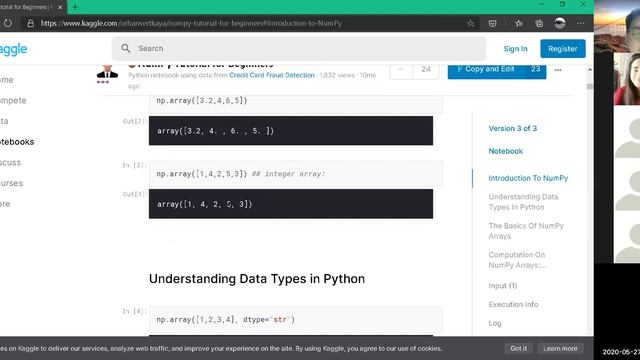This screenshot has height=360, width=640.
Task: Open the Discuss item in the sidebar
Action: click(11, 162)
